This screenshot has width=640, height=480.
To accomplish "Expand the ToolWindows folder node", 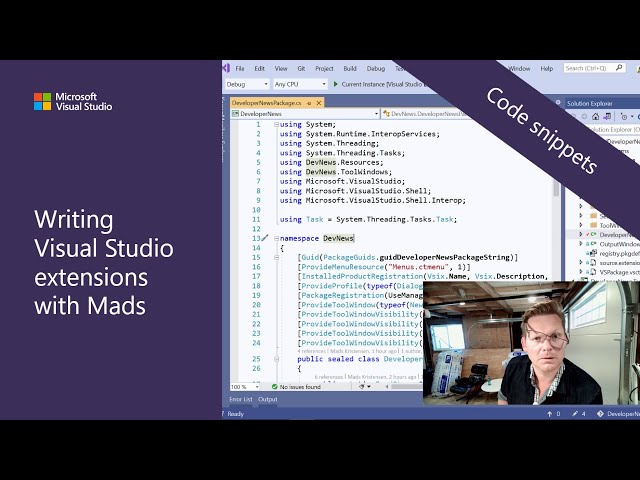I will [581, 225].
